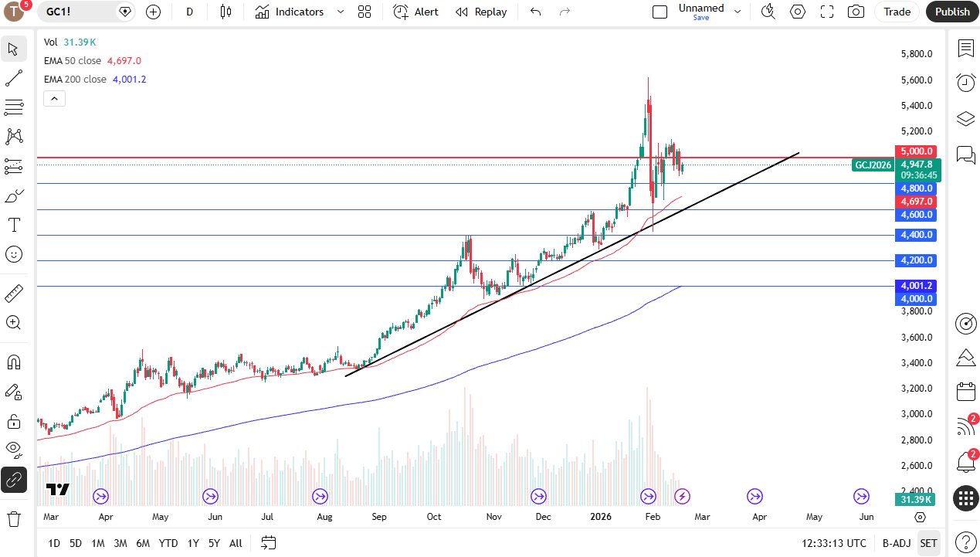Screen dimensions: 980x557
Task: Open the chats speech bubble panel
Action: [966, 155]
